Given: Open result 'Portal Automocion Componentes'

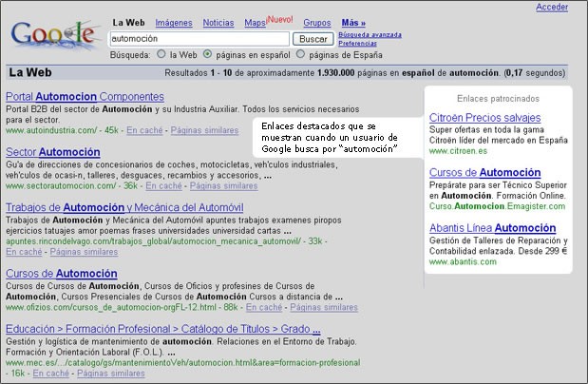Looking at the screenshot, I should pos(85,97).
